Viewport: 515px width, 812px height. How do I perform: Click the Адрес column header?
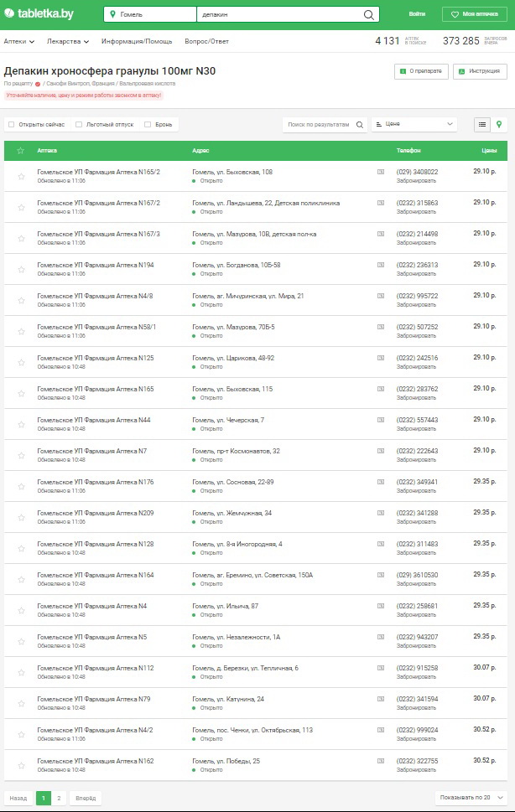point(200,151)
